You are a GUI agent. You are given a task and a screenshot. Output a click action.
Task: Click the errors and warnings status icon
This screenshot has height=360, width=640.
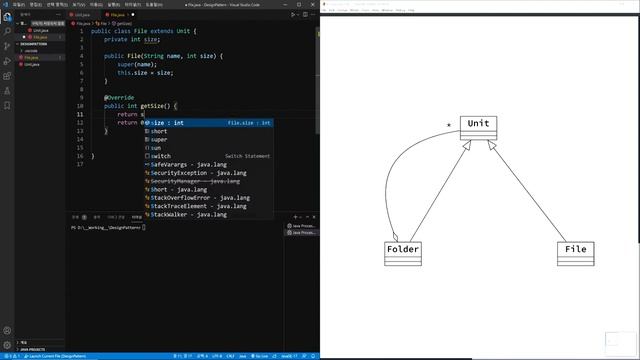coord(11,356)
